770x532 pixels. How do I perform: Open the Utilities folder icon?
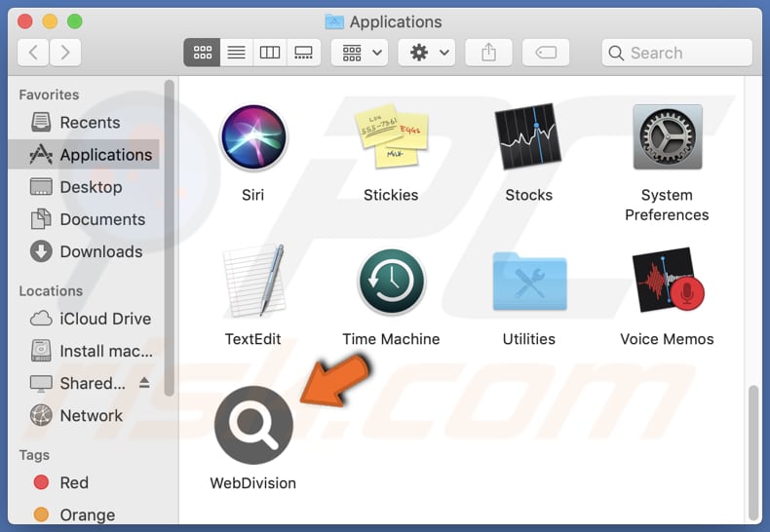point(529,282)
